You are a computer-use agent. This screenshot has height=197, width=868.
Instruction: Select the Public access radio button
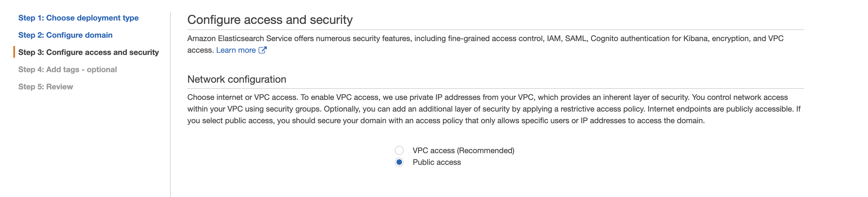(399, 162)
